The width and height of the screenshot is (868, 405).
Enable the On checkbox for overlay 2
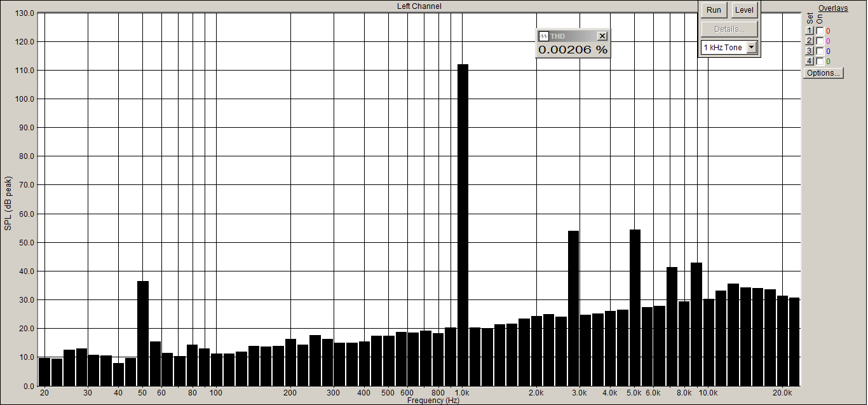point(820,41)
